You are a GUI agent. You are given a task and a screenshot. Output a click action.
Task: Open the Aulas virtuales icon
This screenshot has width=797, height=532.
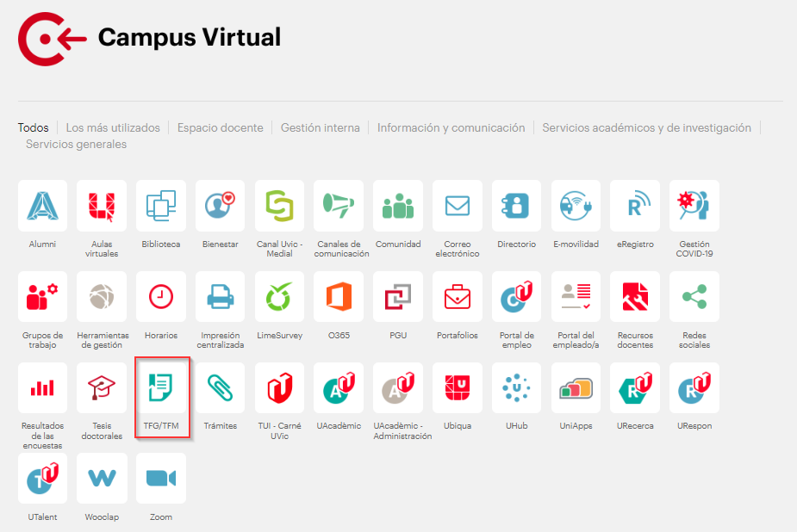[x=102, y=206]
